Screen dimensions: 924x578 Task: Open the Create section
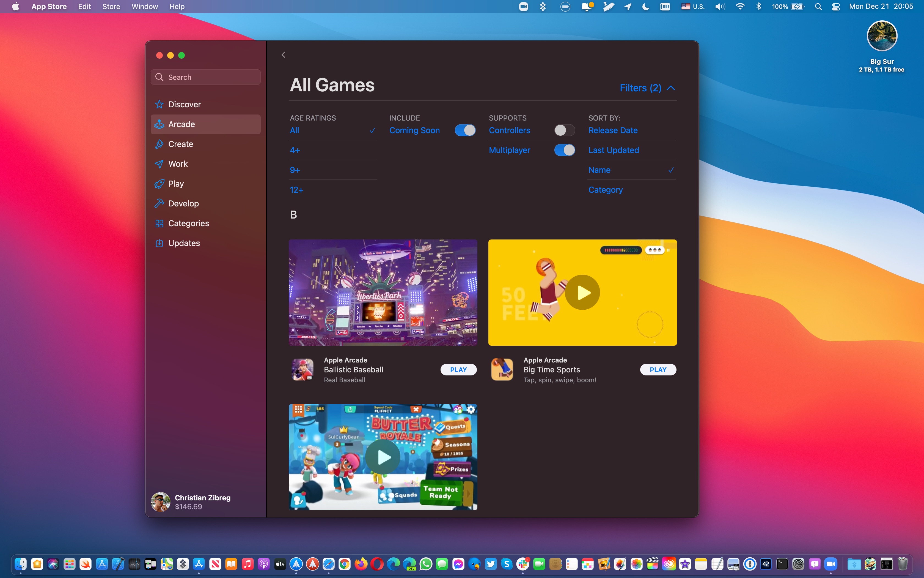click(205, 144)
